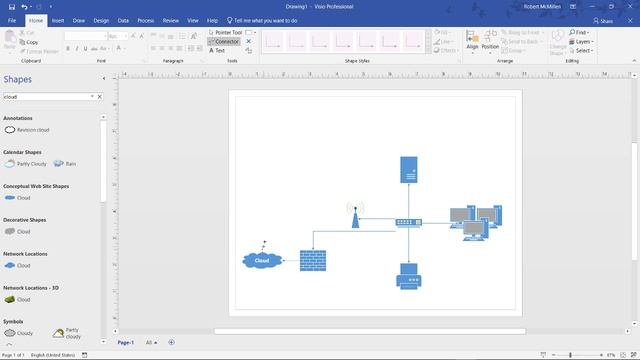Select the Cloudy symbol shape

click(x=18, y=333)
